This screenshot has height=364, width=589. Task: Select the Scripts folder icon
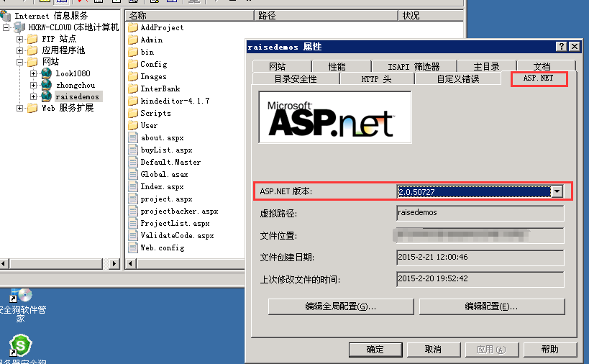133,113
